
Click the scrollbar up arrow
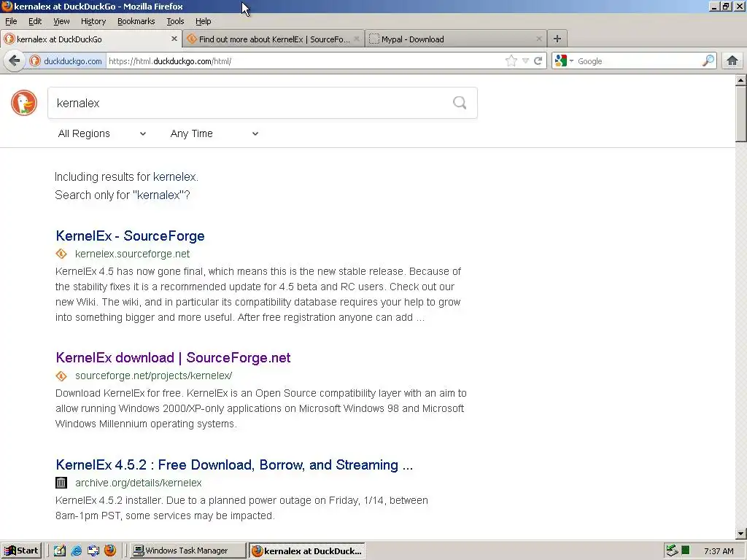click(741, 80)
